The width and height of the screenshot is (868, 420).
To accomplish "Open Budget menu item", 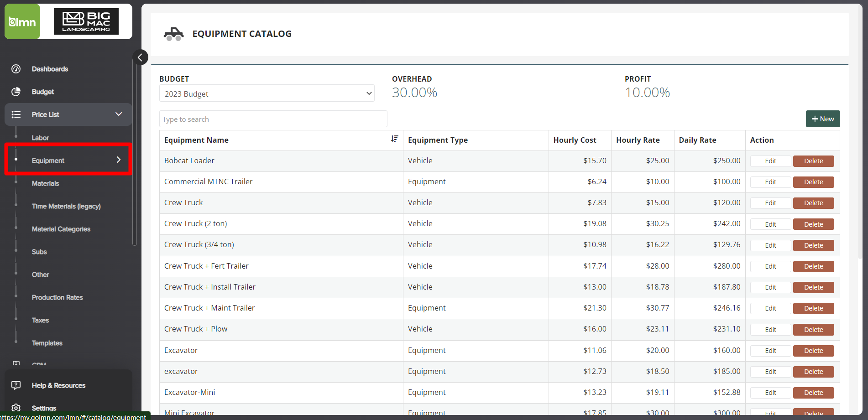I will [x=43, y=92].
